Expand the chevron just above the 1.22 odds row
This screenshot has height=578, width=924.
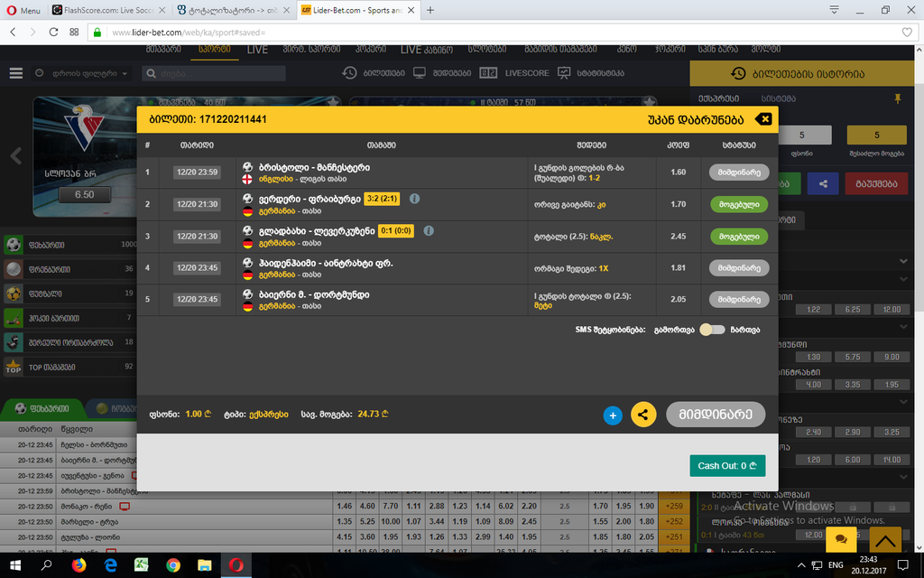[x=903, y=279]
